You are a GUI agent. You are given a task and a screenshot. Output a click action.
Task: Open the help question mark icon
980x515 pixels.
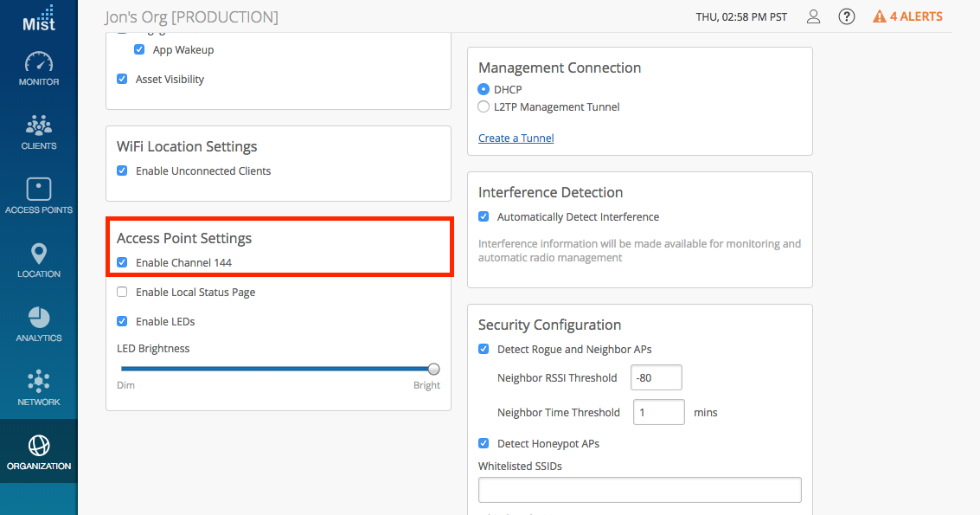coord(847,16)
